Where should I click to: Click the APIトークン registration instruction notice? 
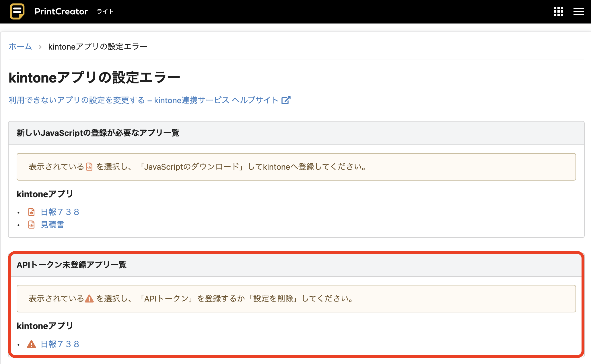tap(296, 299)
